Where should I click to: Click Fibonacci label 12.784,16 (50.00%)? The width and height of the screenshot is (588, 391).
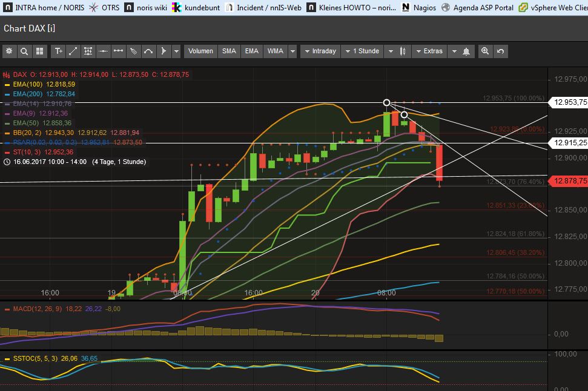[x=515, y=276]
